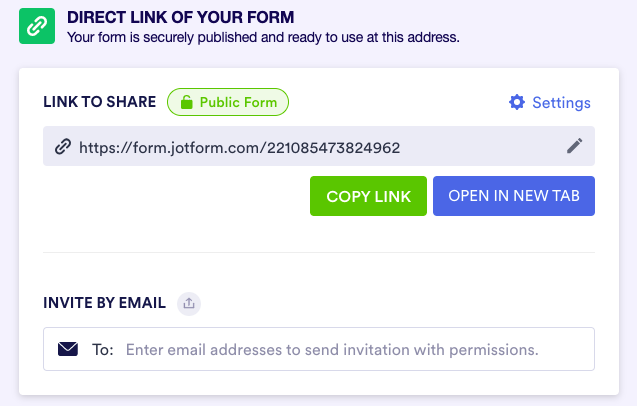The width and height of the screenshot is (637, 406).
Task: Click the chain icon beside the form URL
Action: coord(63,147)
